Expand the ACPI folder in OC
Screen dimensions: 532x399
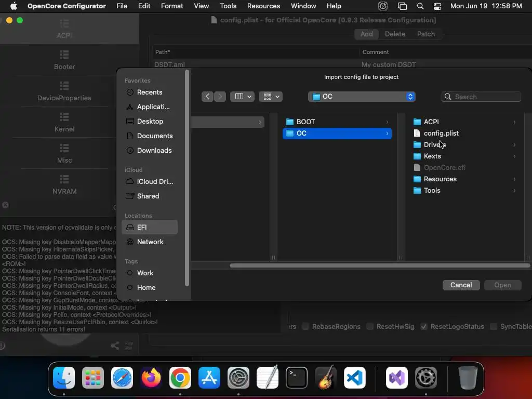coord(514,122)
